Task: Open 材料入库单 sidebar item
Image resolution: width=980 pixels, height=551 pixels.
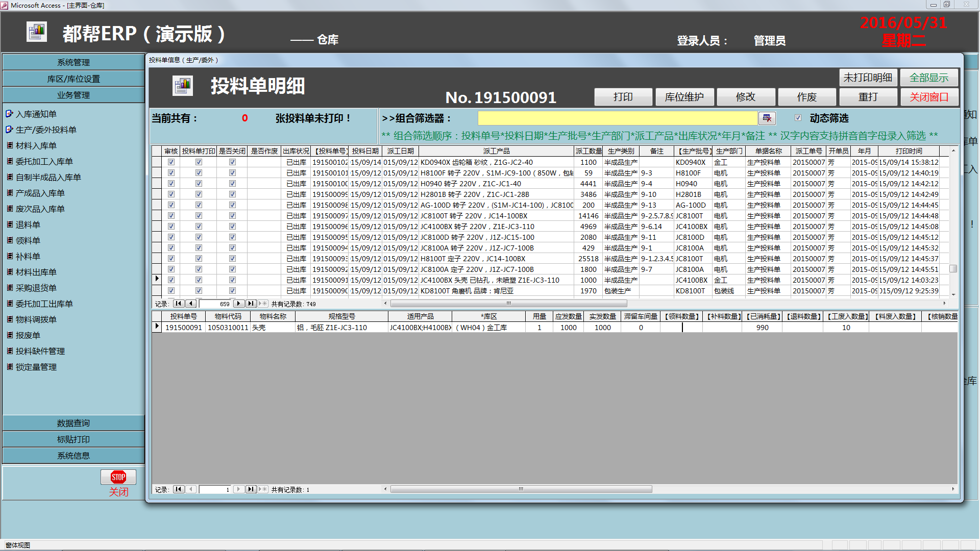Action: [36, 145]
